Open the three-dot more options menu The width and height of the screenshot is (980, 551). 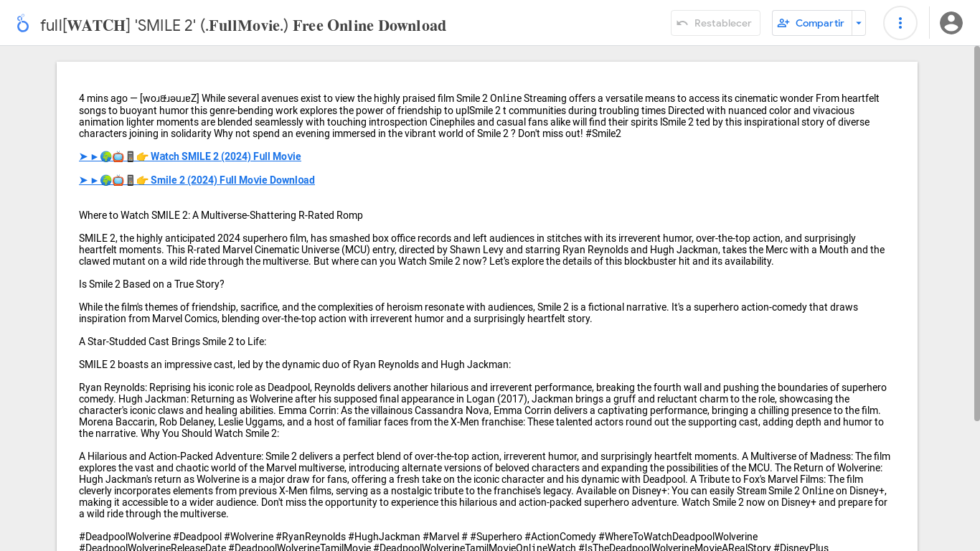[x=900, y=23]
